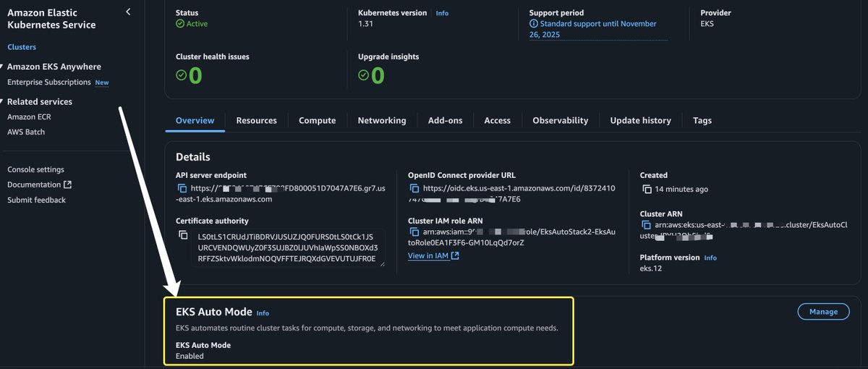Copy the OpenID Connect provider URL

tap(414, 188)
